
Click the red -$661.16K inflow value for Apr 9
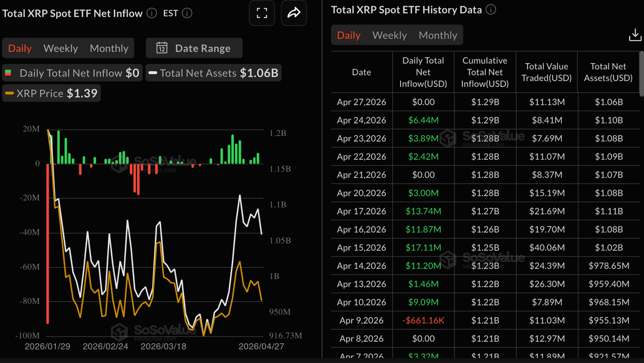coord(423,320)
